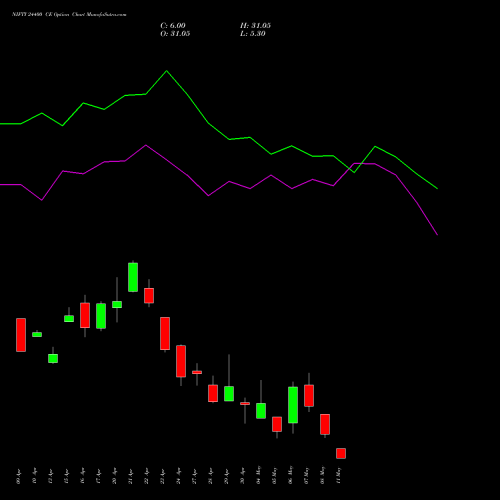
Task: Select the red candle above 16 Apr
Action: click(85, 315)
